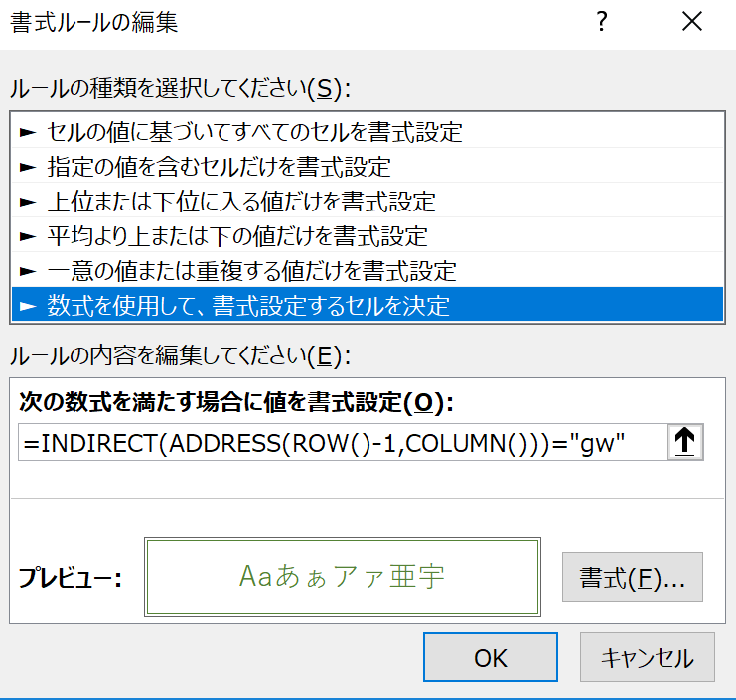Viewport: 736px width, 700px height.
Task: Cancel editing with キャンセル button
Action: pos(648,657)
